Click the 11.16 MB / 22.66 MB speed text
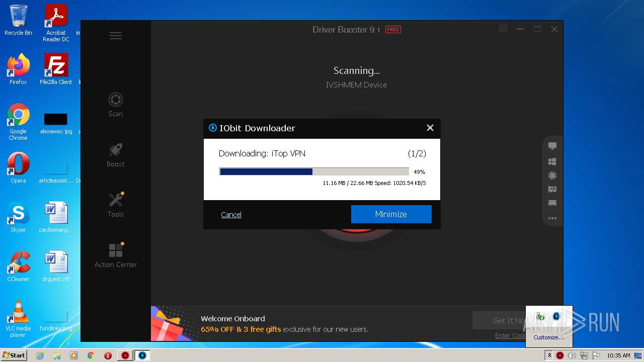 (374, 183)
